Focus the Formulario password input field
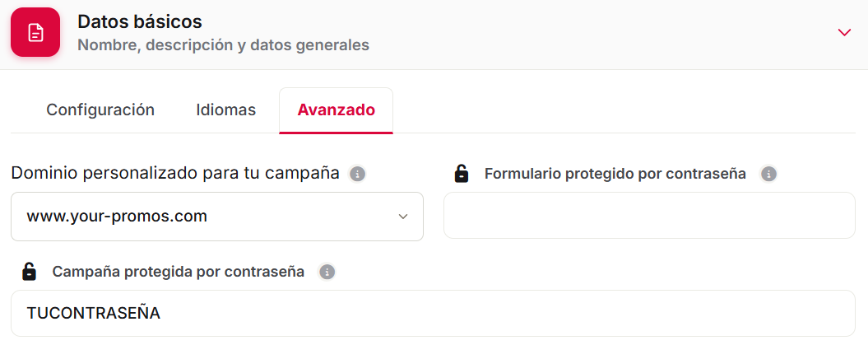Viewport: 868px width, 345px height. click(x=649, y=216)
